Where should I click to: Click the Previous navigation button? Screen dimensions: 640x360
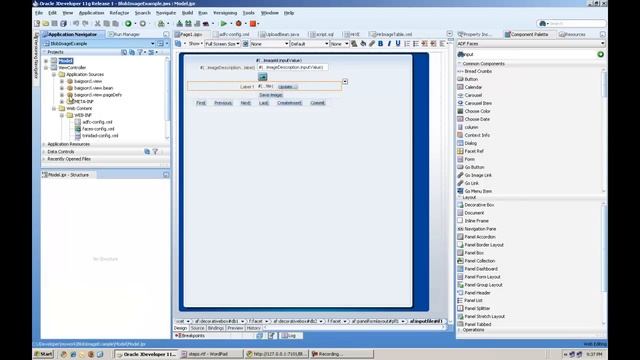point(223,103)
